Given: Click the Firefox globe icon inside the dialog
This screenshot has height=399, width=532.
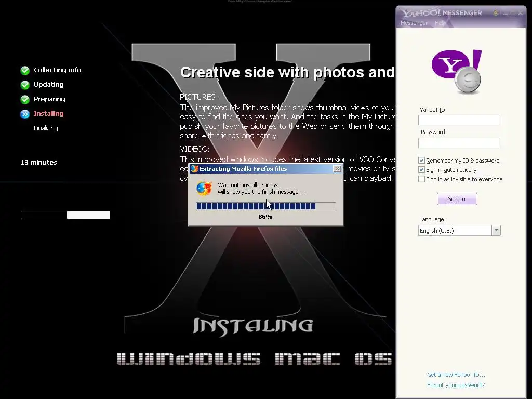Looking at the screenshot, I should [204, 188].
